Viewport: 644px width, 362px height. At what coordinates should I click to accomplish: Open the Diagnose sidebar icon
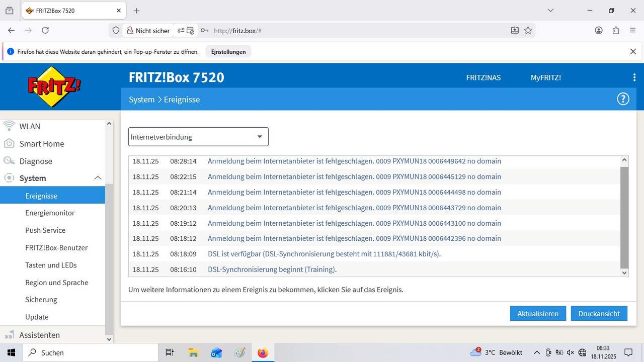pos(9,161)
